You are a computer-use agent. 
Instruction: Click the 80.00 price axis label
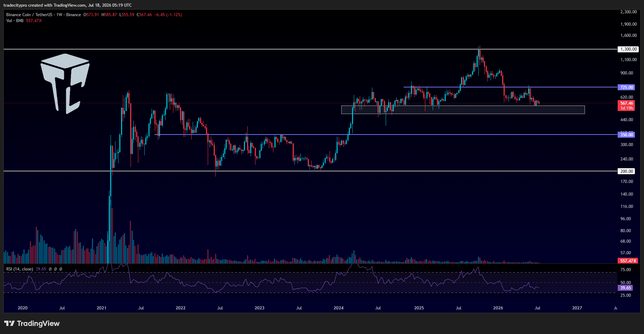pos(626,231)
